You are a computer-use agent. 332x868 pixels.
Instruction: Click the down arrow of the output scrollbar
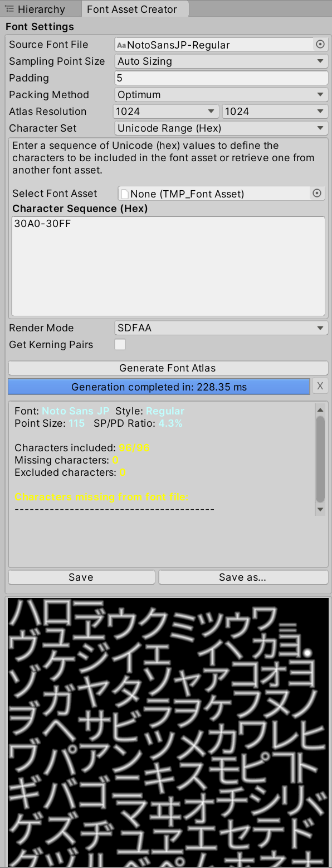pyautogui.click(x=320, y=509)
